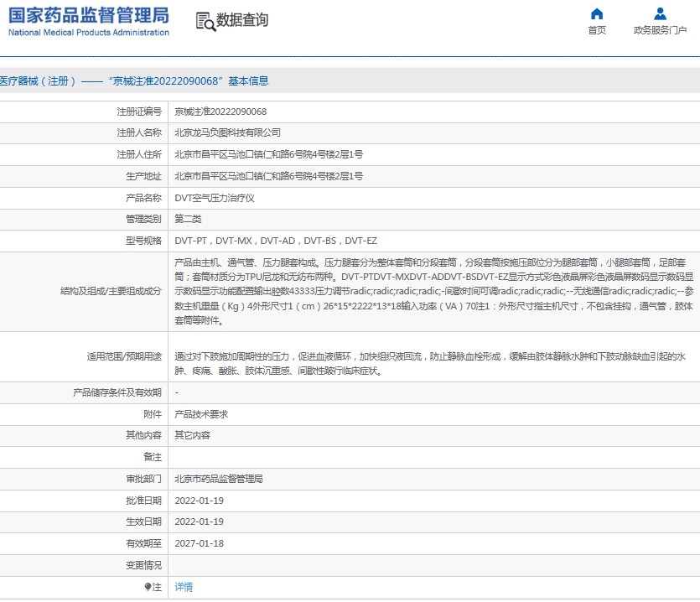Select 北京龙马负图科技有限公司 registrant name
Image resolution: width=700 pixels, height=602 pixels.
click(227, 132)
